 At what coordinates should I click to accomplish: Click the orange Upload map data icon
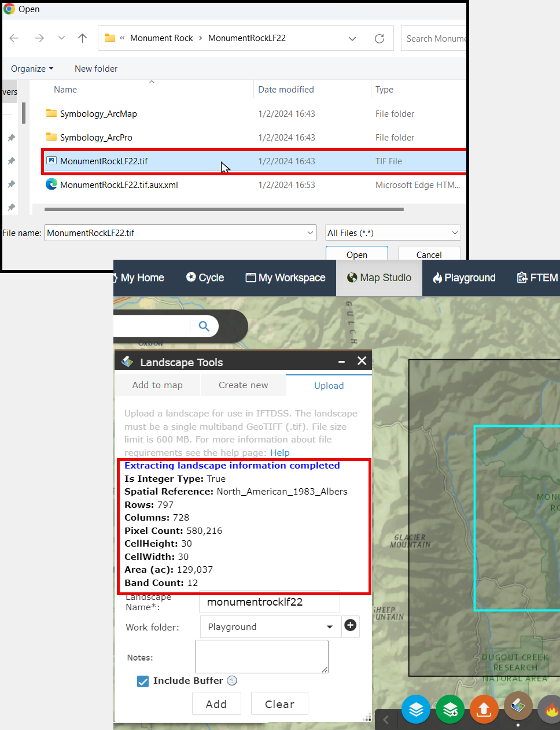pyautogui.click(x=484, y=709)
